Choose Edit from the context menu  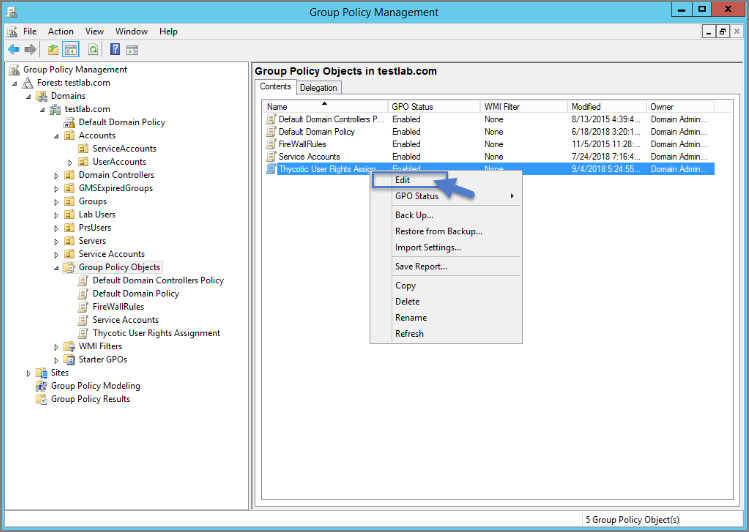[x=403, y=181]
